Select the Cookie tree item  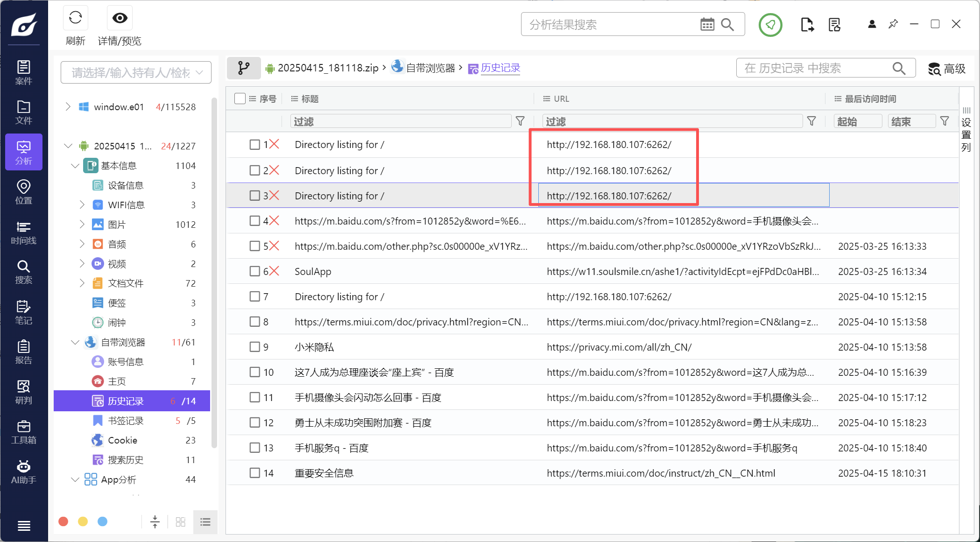click(x=122, y=440)
